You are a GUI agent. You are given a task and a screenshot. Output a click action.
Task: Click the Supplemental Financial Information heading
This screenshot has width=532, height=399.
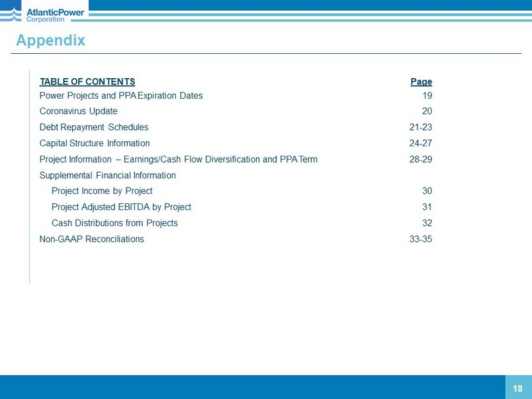point(108,176)
